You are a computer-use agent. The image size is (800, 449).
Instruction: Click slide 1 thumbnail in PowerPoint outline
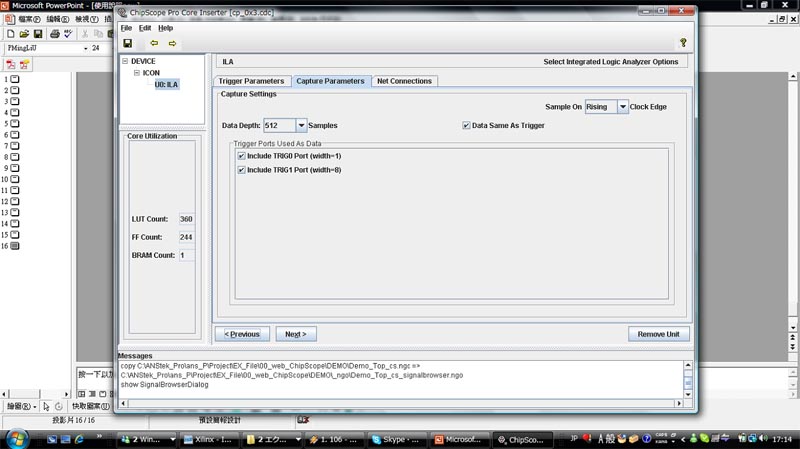pyautogui.click(x=15, y=79)
